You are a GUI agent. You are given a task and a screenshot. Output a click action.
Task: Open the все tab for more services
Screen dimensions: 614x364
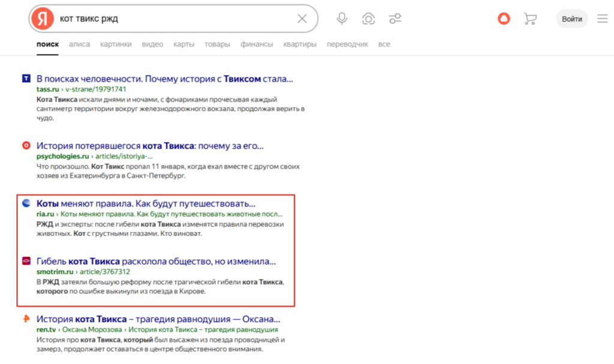point(384,44)
